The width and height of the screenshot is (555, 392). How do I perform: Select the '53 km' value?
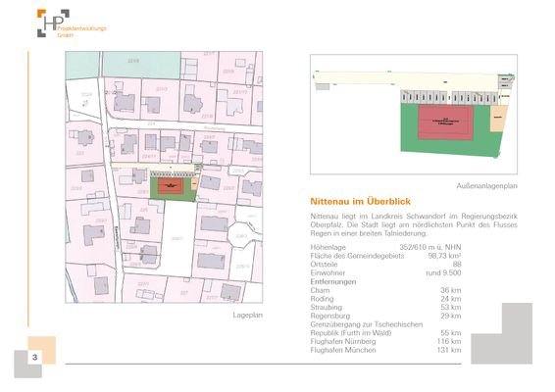451,307
